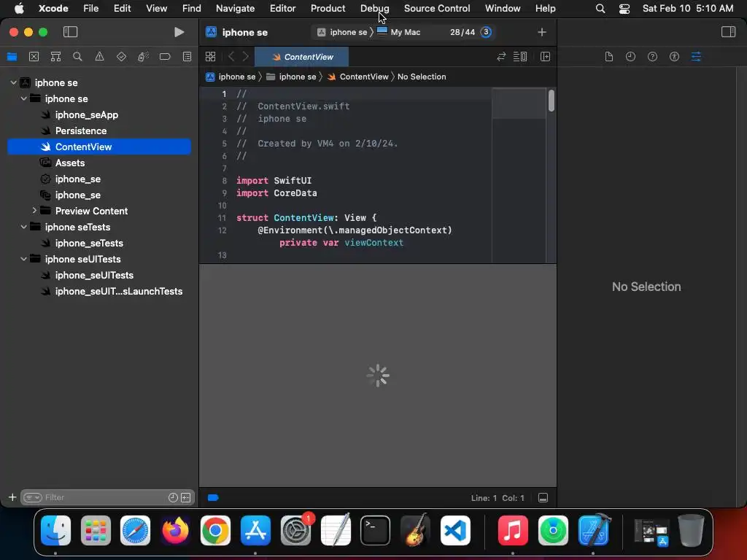
Task: Collapse the iphone se project root
Action: click(13, 82)
